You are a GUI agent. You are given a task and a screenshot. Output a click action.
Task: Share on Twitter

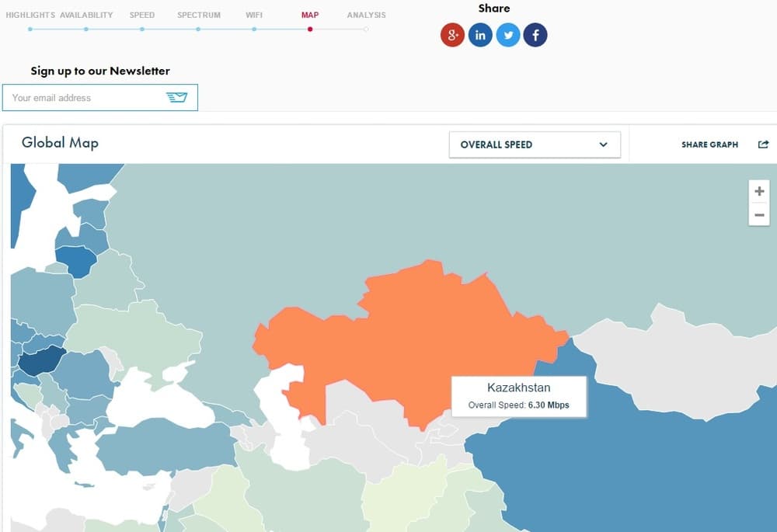click(x=508, y=35)
